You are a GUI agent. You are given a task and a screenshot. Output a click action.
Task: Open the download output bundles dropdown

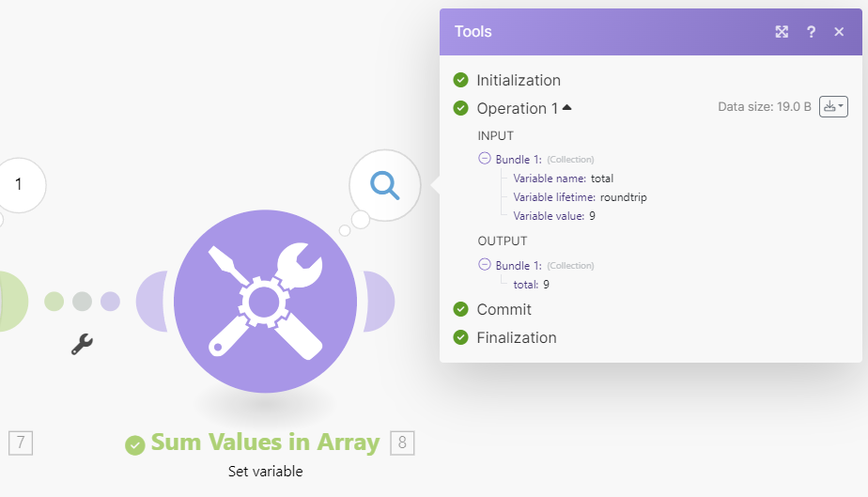833,107
